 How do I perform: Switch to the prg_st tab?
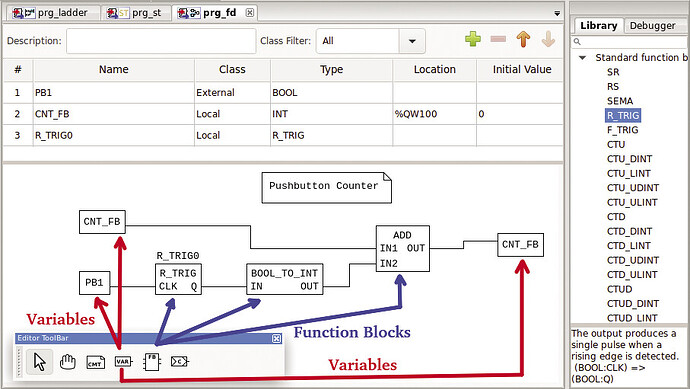[x=136, y=13]
